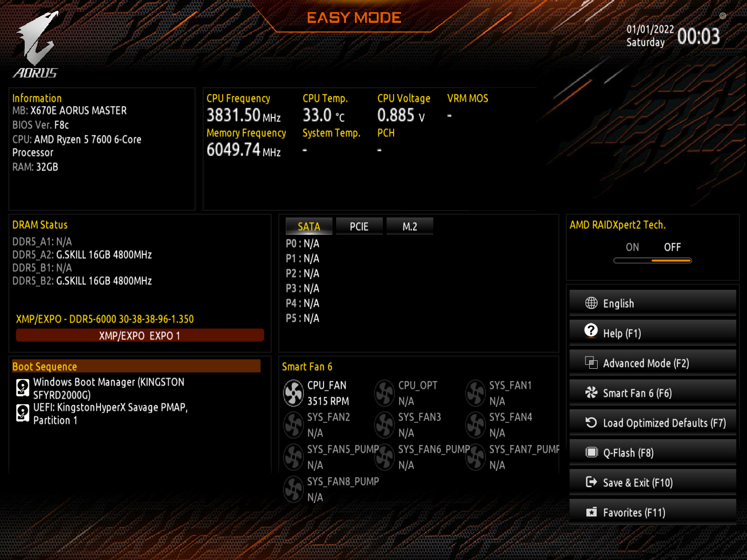Screen dimensions: 747x560
Task: Click the SYS_FAN4 fan icon
Action: click(x=476, y=425)
